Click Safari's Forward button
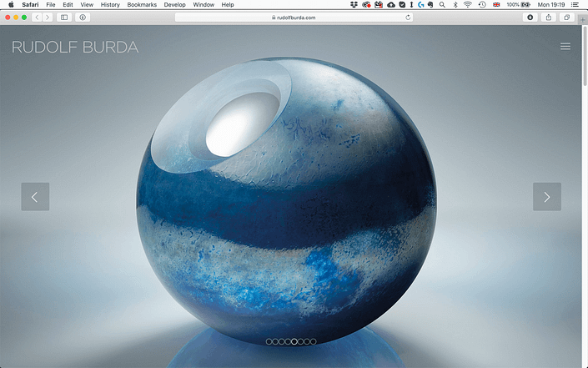Image resolution: width=588 pixels, height=368 pixels. [x=48, y=18]
